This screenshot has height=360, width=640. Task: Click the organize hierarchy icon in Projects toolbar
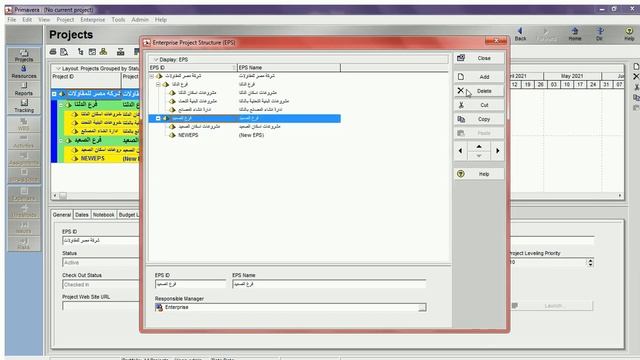[x=104, y=52]
